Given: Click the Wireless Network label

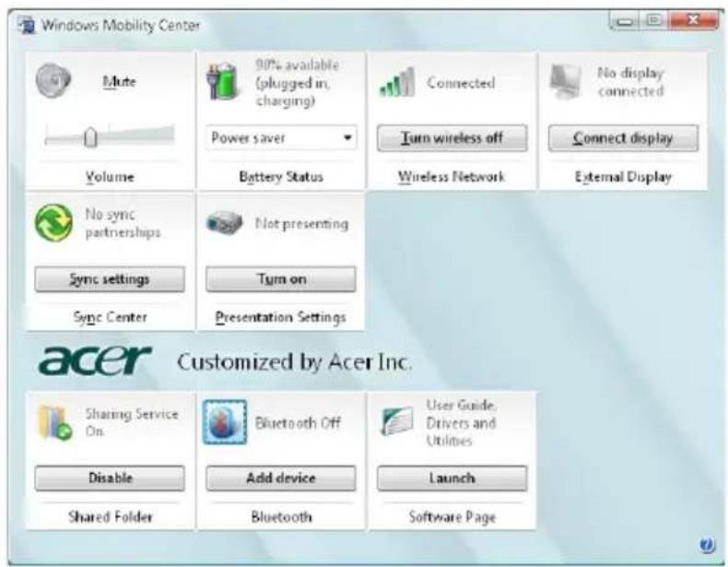Looking at the screenshot, I should [452, 177].
